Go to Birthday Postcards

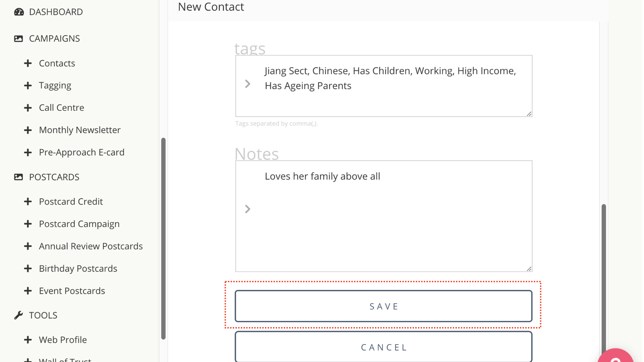(78, 268)
